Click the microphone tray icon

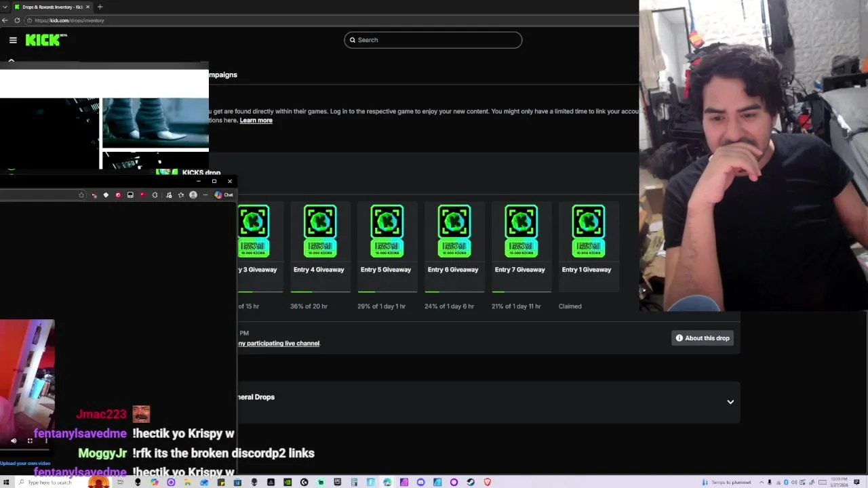770,482
